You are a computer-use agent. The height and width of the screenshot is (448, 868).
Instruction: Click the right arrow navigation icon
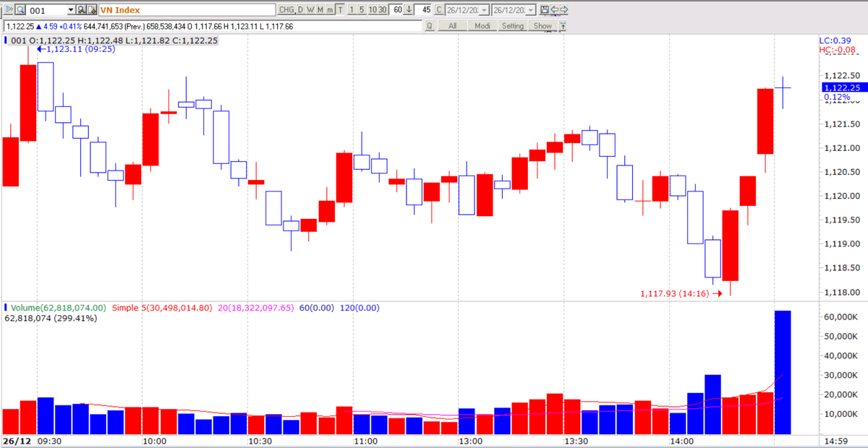coord(564,10)
